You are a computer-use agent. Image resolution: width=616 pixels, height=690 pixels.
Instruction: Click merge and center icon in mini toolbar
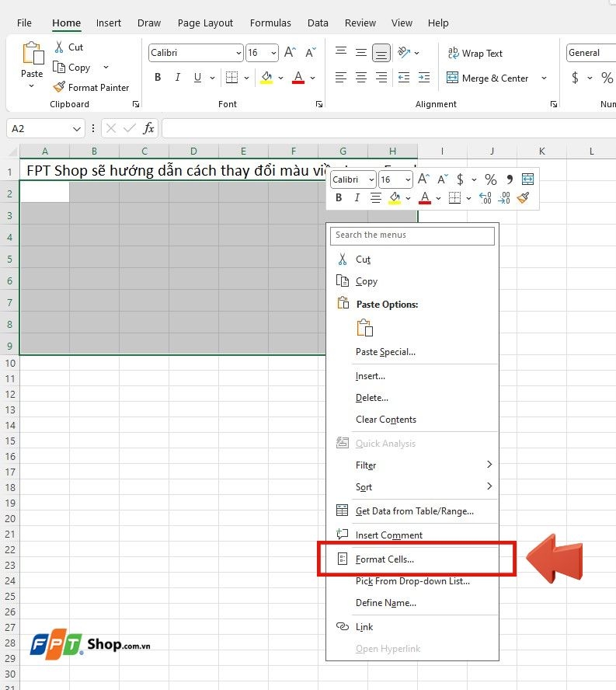click(x=527, y=179)
